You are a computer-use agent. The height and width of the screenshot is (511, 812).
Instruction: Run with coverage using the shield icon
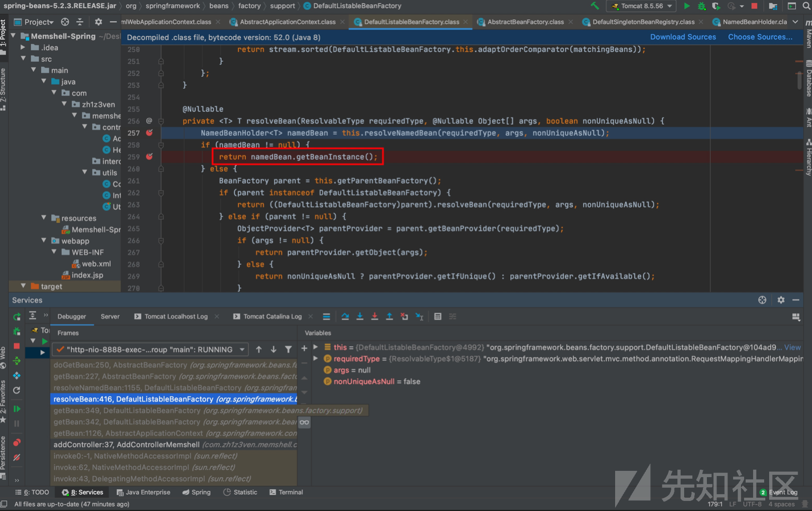(716, 6)
